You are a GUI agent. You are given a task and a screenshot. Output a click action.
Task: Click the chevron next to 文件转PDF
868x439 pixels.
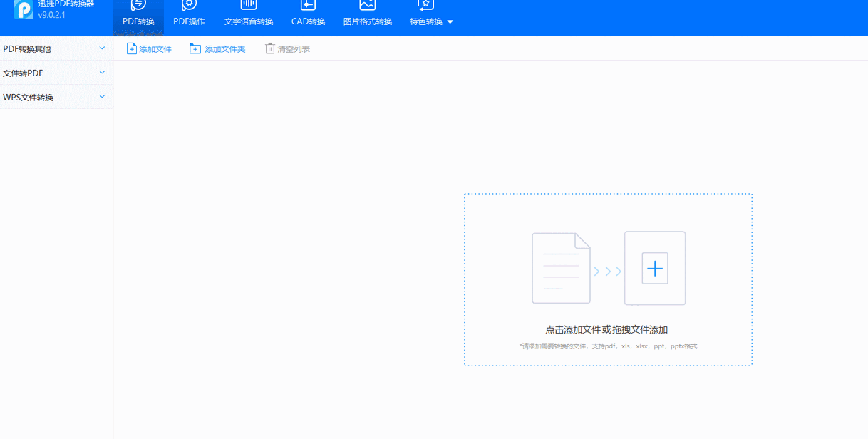[x=102, y=73]
